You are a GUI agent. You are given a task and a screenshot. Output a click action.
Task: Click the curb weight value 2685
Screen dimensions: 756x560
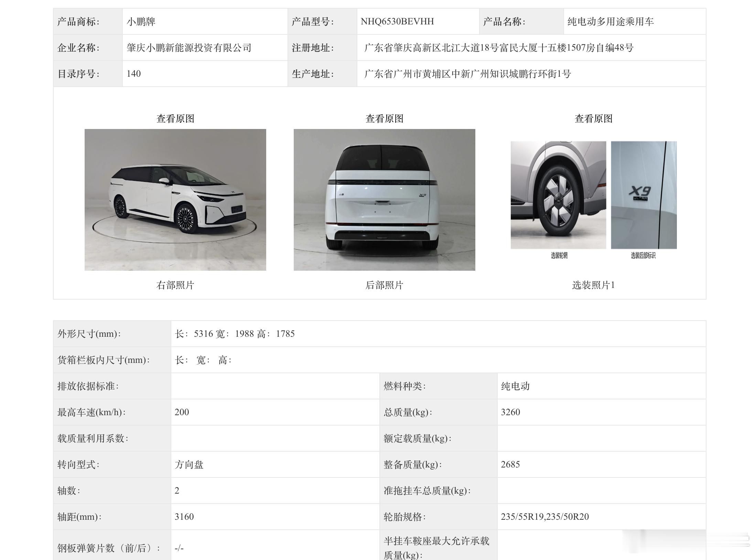tap(510, 464)
